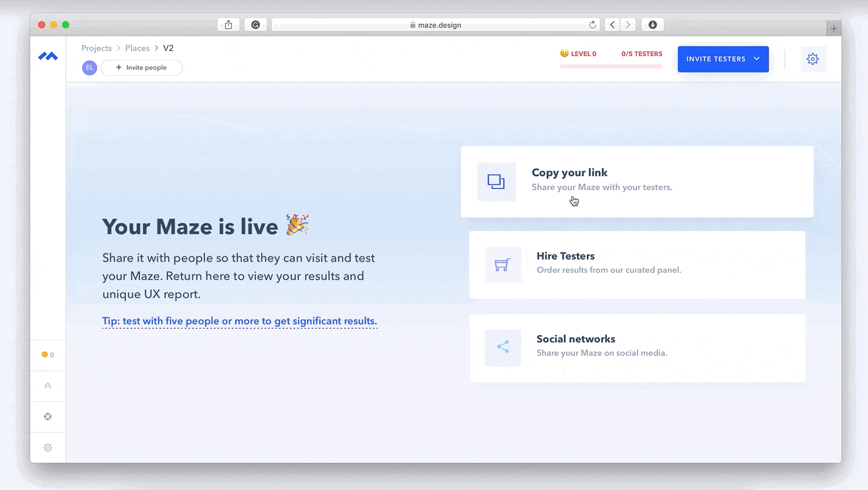The height and width of the screenshot is (490, 868).
Task: Click the EL user avatar
Action: pos(89,68)
